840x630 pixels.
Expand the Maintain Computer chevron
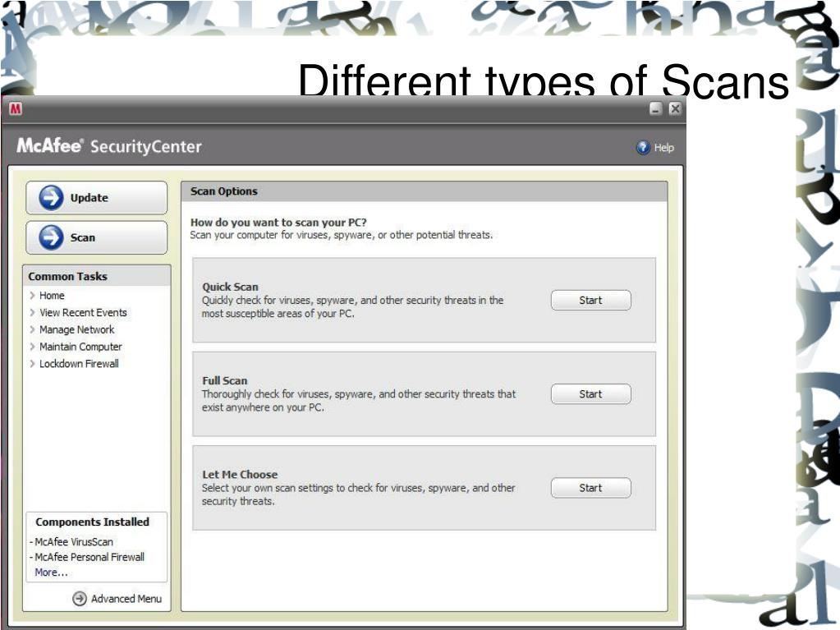pos(32,347)
